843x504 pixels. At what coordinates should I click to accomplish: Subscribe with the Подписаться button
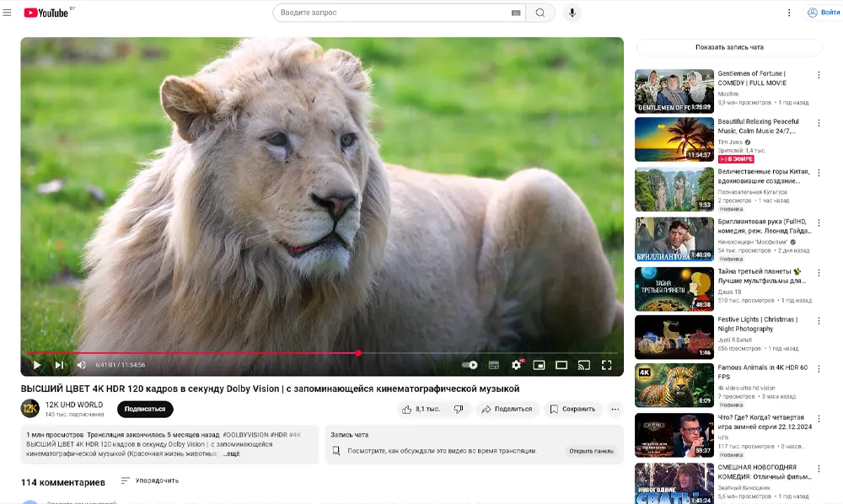coord(145,409)
